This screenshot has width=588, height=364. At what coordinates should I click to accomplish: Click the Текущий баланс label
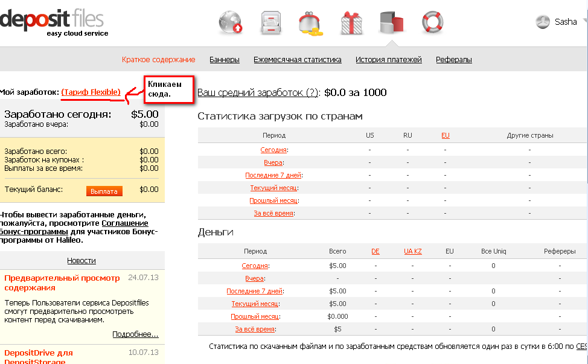(33, 190)
